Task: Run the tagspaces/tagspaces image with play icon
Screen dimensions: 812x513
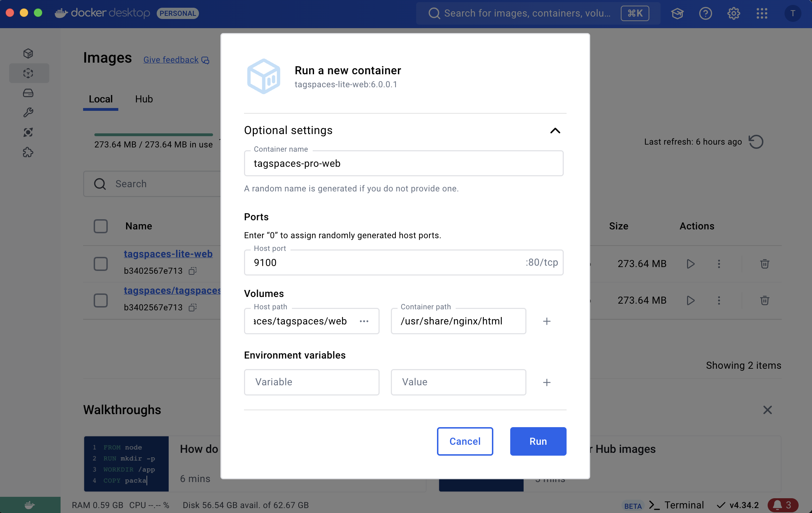Action: (x=691, y=300)
